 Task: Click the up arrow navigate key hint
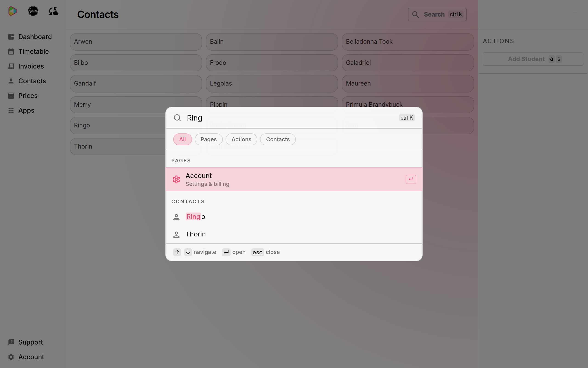tap(177, 252)
